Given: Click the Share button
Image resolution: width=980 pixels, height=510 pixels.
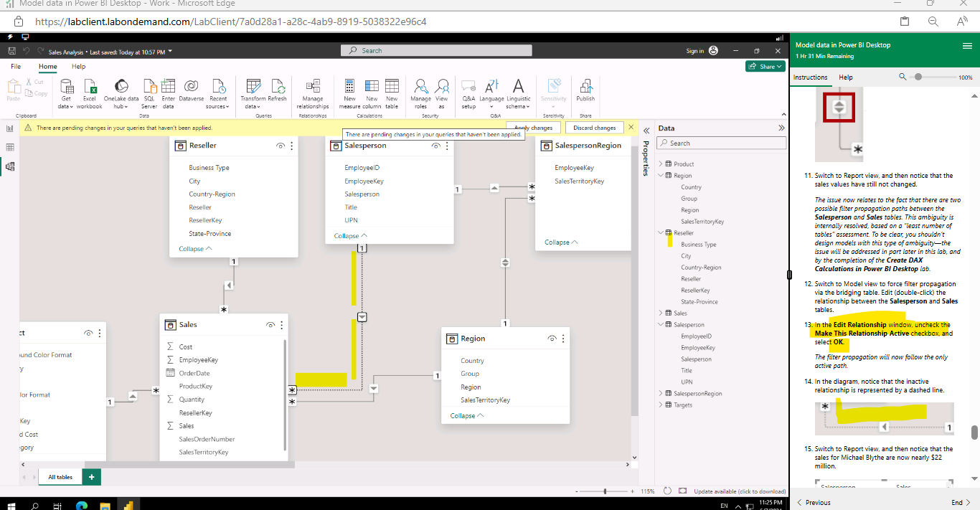Looking at the screenshot, I should (x=765, y=66).
